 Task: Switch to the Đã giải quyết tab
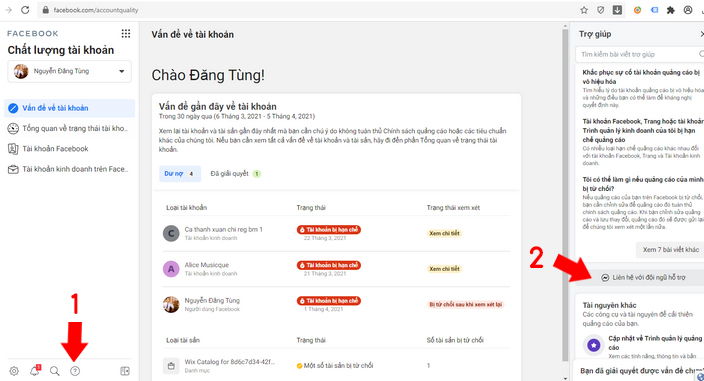pyautogui.click(x=235, y=174)
